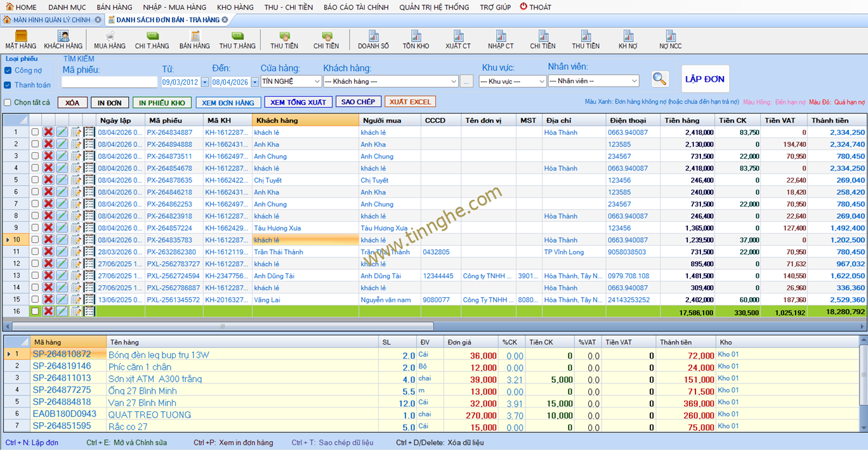Enable the Chọn tất cả checkbox
This screenshot has width=868, height=450.
8,103
